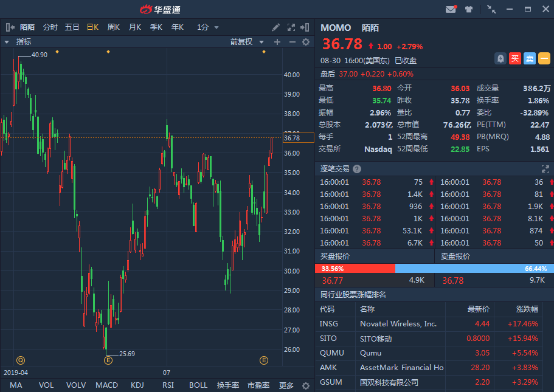The height and width of the screenshot is (392, 554).
Task: Click the left E earnings marker
Action: (x=108, y=360)
